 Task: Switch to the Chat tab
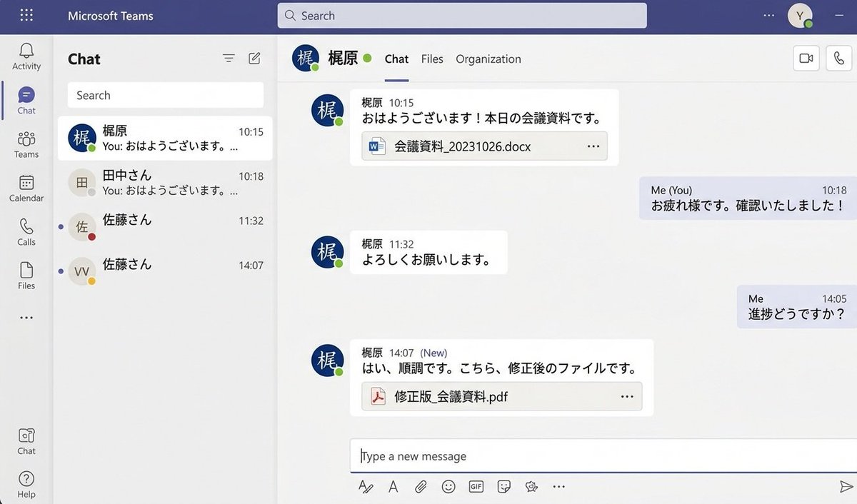(396, 59)
